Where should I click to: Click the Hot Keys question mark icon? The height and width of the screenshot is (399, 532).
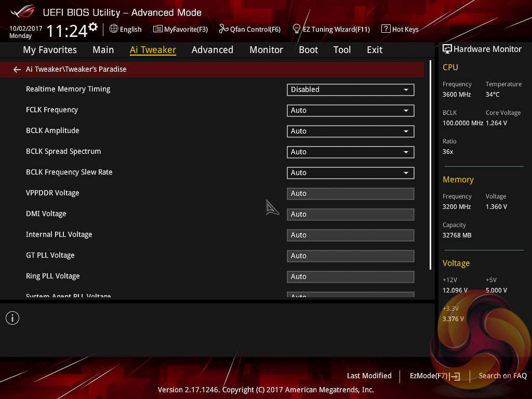click(x=386, y=29)
